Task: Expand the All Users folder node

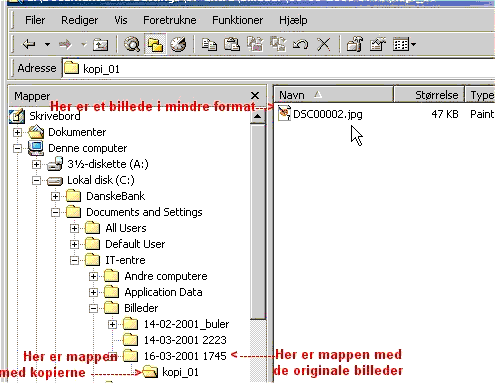Action: pyautogui.click(x=74, y=228)
